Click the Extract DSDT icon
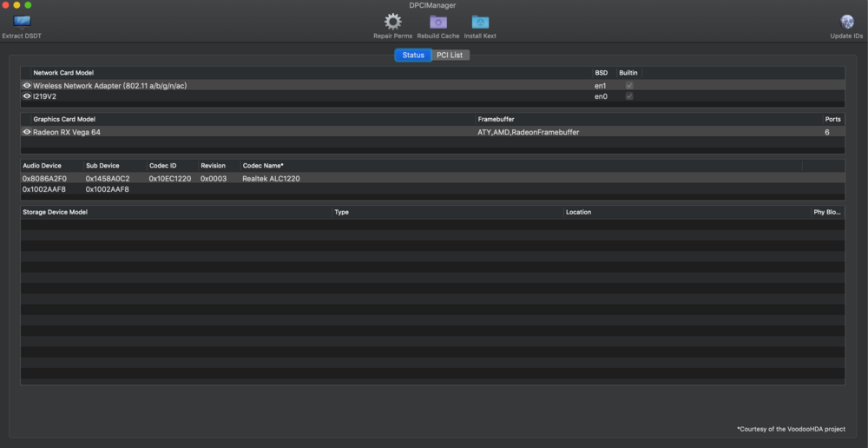The width and height of the screenshot is (868, 448). [x=21, y=21]
